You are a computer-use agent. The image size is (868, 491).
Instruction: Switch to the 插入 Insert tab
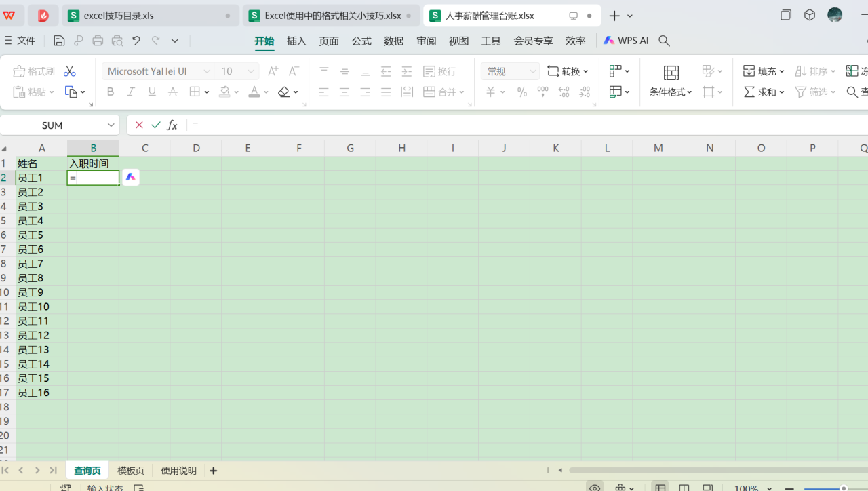(x=296, y=41)
